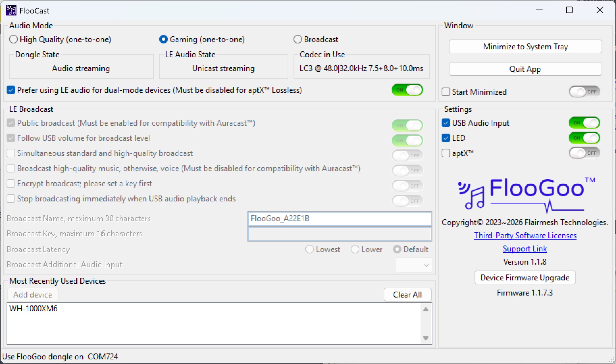Image resolution: width=616 pixels, height=364 pixels.
Task: Open the Support Link
Action: click(525, 249)
